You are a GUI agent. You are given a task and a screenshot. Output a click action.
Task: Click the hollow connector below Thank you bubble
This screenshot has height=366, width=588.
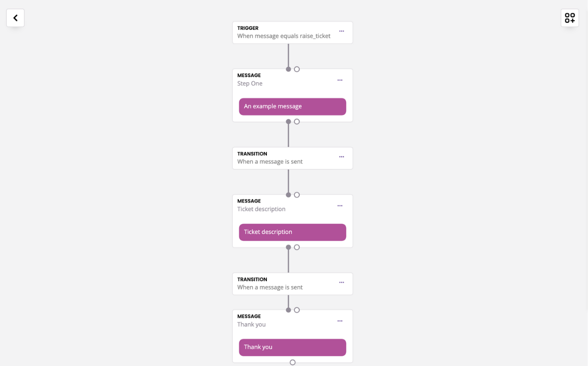click(293, 362)
